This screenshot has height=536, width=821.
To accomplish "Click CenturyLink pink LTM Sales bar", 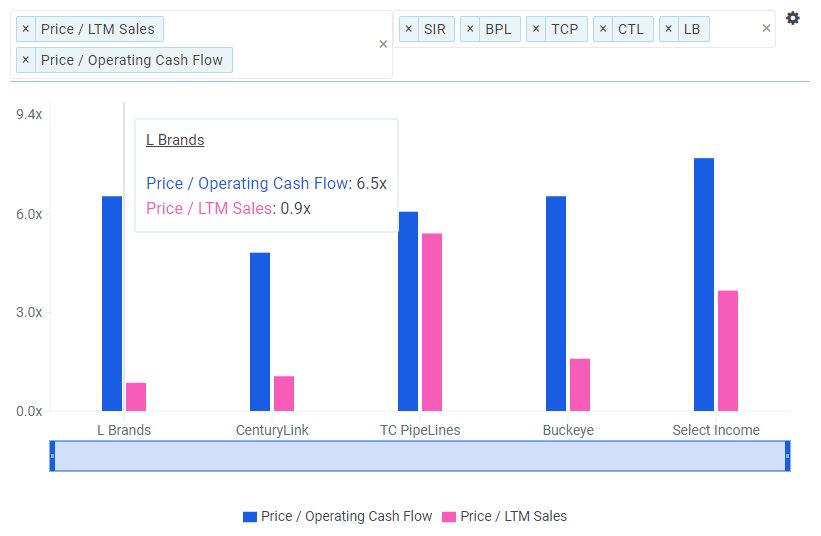I will 284,394.
